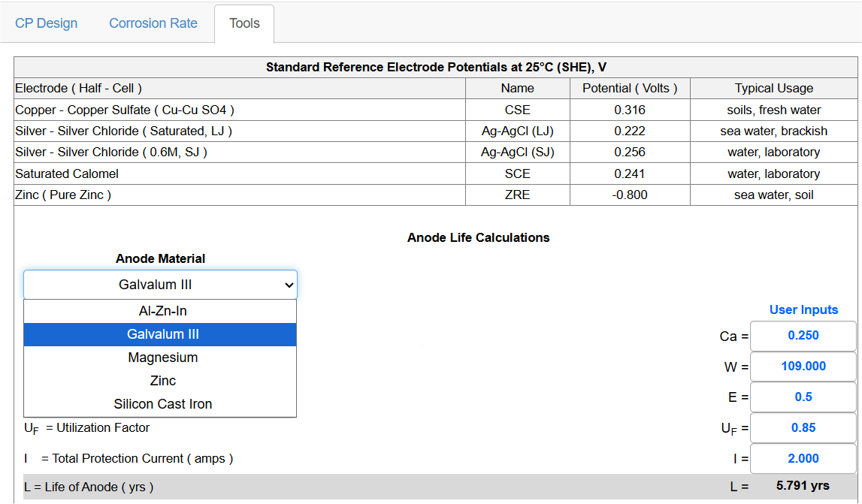Image resolution: width=862 pixels, height=504 pixels.
Task: Click the CSE potential value 0.316
Action: point(630,110)
